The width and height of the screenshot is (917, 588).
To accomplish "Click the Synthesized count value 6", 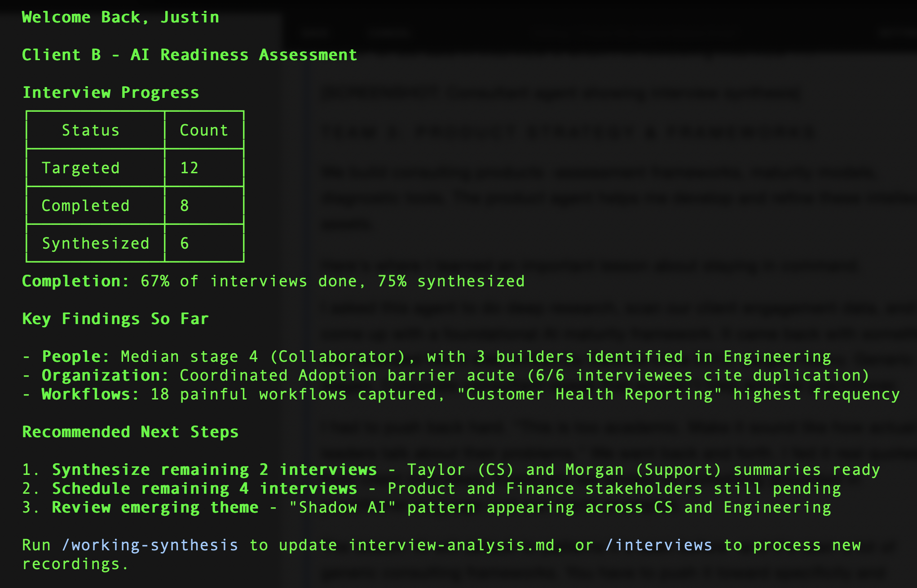I will 185,243.
